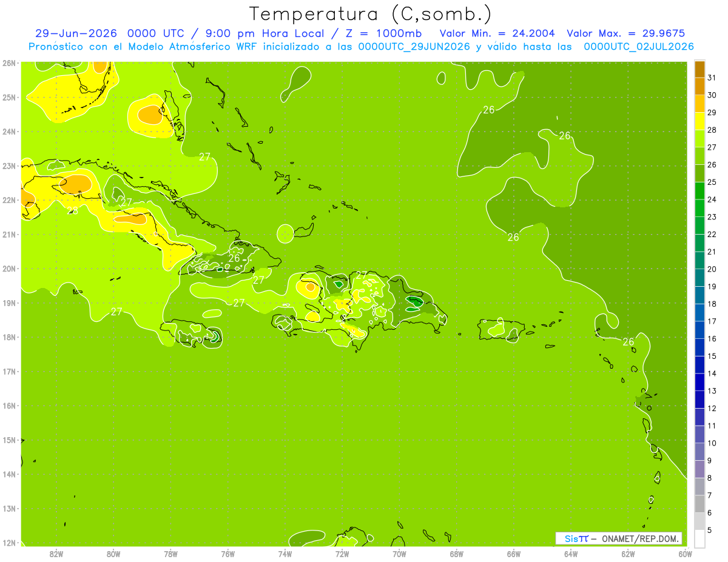728x562 pixels.
Task: Click the "20N" latitude axis label
Action: 8,269
